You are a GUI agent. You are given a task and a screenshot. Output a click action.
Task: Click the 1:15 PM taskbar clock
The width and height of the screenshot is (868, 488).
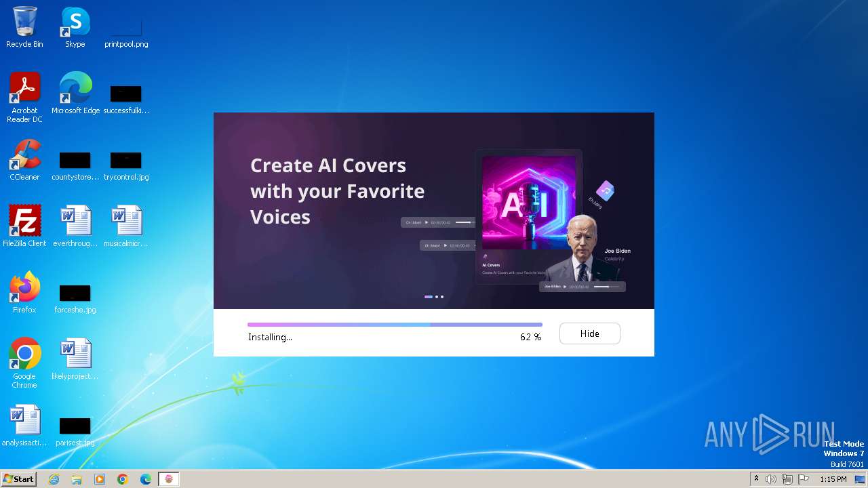[x=833, y=479]
